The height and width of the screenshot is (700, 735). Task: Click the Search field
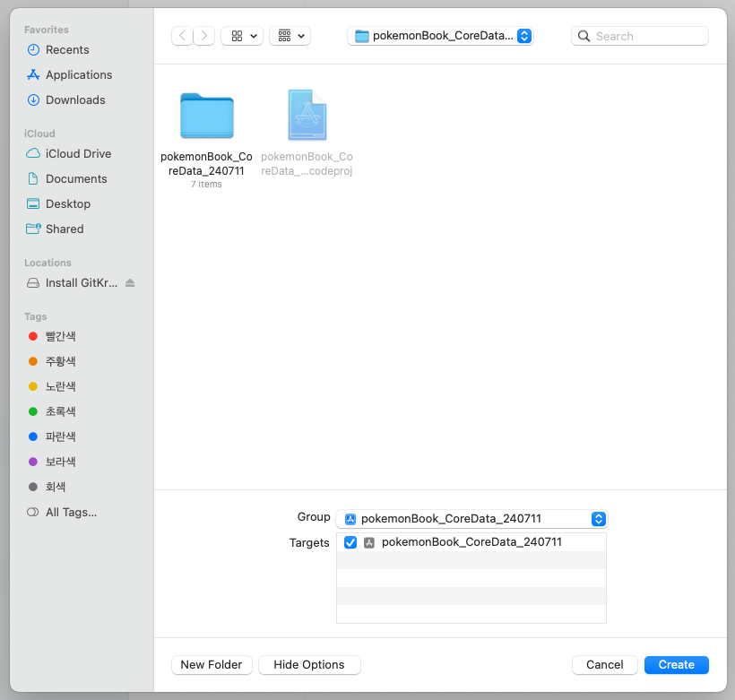[639, 36]
